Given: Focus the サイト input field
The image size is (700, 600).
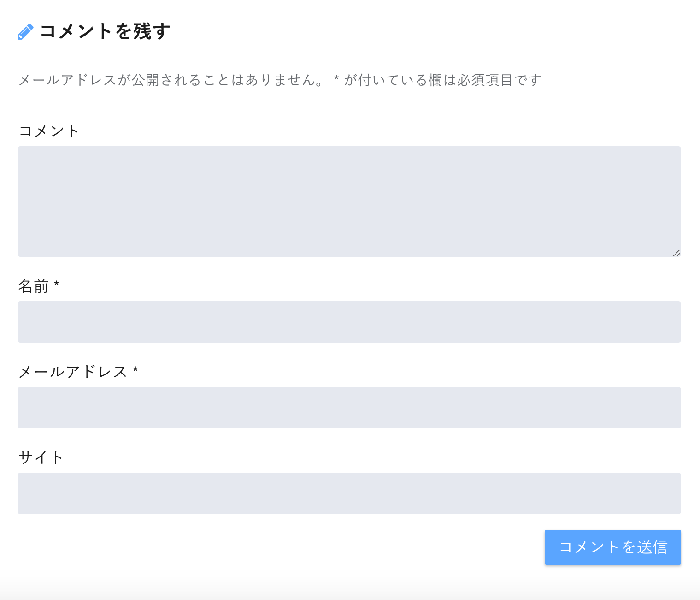Looking at the screenshot, I should [349, 493].
